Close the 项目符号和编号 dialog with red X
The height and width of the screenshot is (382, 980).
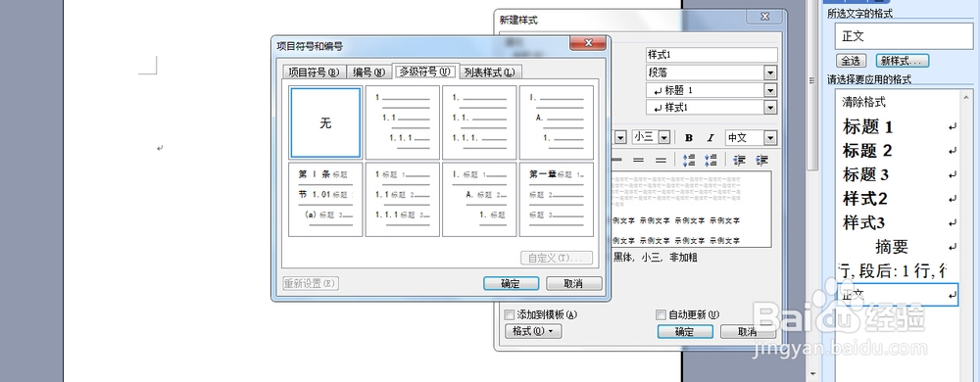(x=587, y=43)
